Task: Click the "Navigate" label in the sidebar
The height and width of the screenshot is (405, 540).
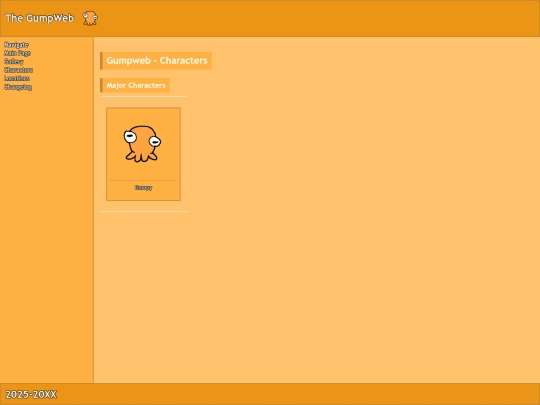Action: tap(16, 45)
